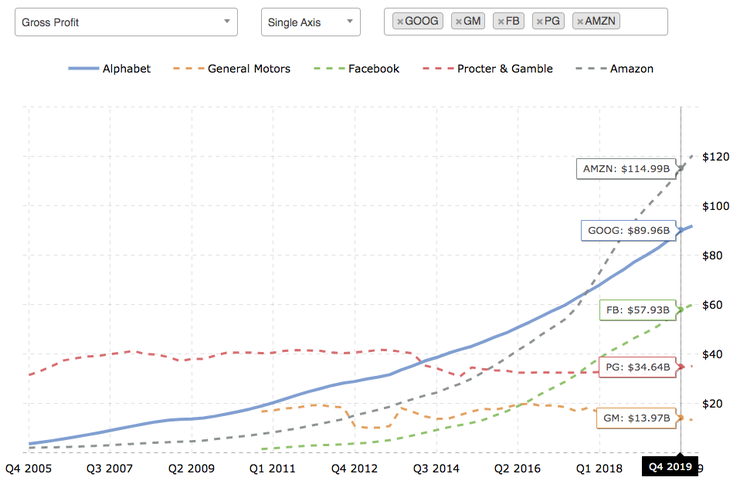Image resolution: width=740 pixels, height=484 pixels.
Task: Click the Q1 2018 axis label
Action: pos(599,468)
